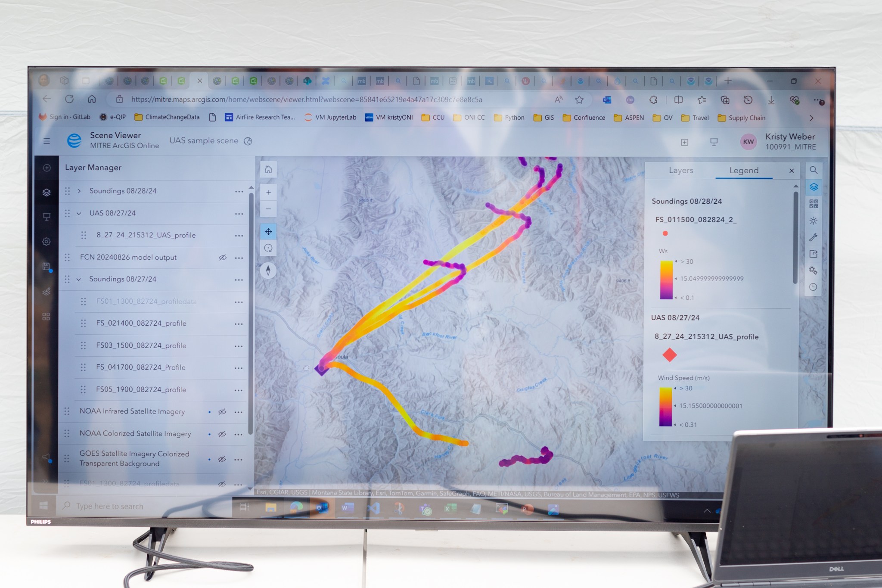882x588 pixels.
Task: Switch to the Layers tab in the legend panel
Action: (x=681, y=171)
